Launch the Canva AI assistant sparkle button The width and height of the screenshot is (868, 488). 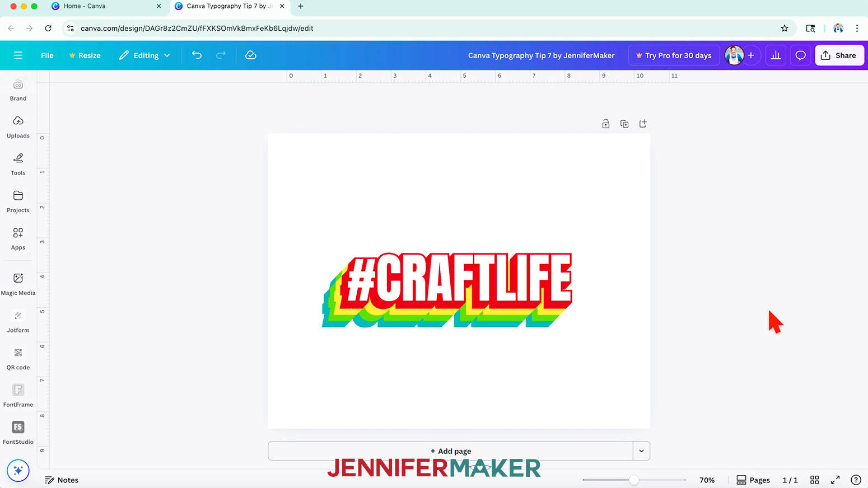pyautogui.click(x=18, y=471)
